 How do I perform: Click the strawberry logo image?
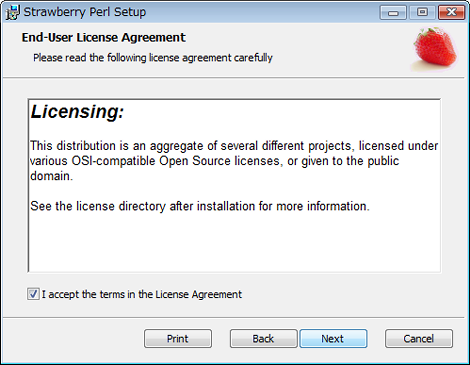click(x=435, y=49)
